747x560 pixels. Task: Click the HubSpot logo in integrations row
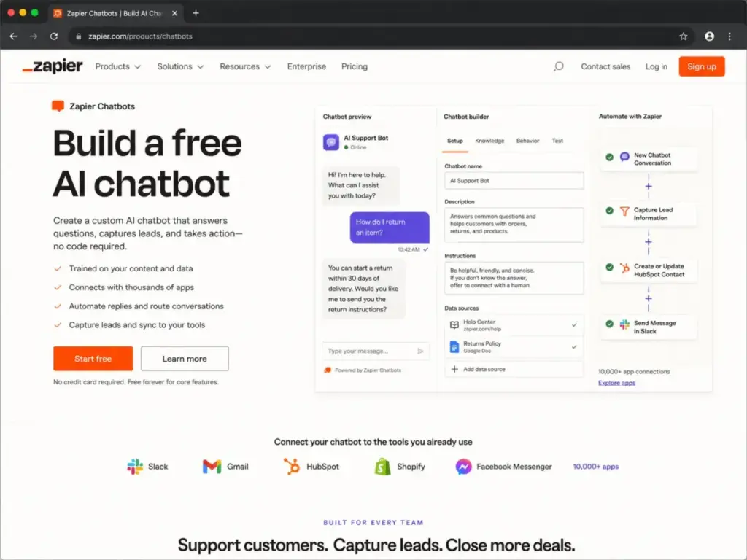coord(292,467)
